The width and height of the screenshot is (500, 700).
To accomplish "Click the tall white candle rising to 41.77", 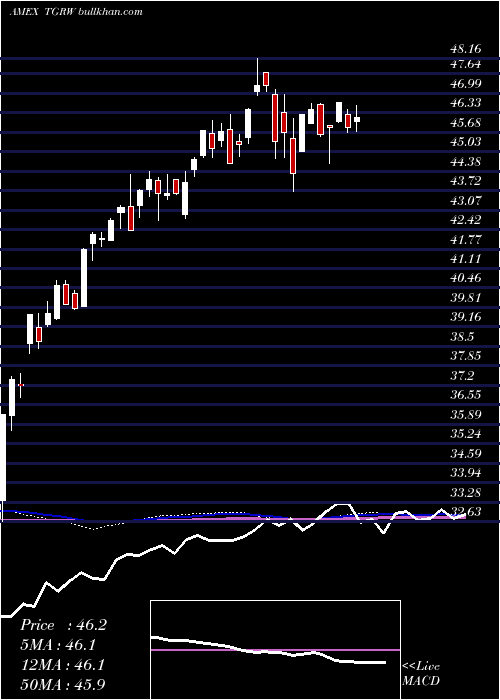I will tap(83, 278).
